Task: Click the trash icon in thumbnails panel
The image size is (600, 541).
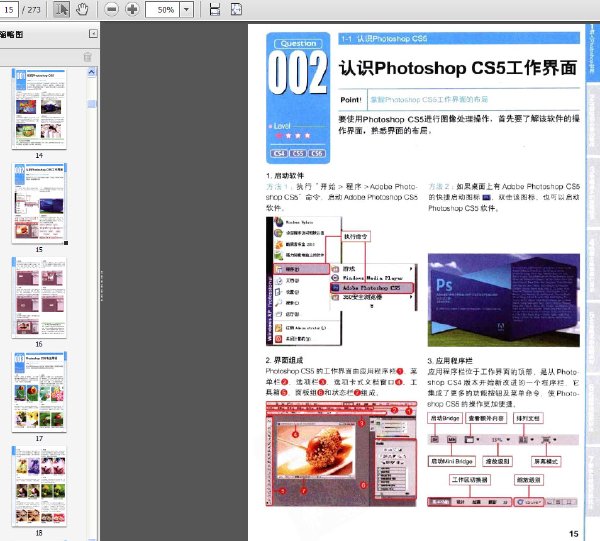Action: click(88, 57)
